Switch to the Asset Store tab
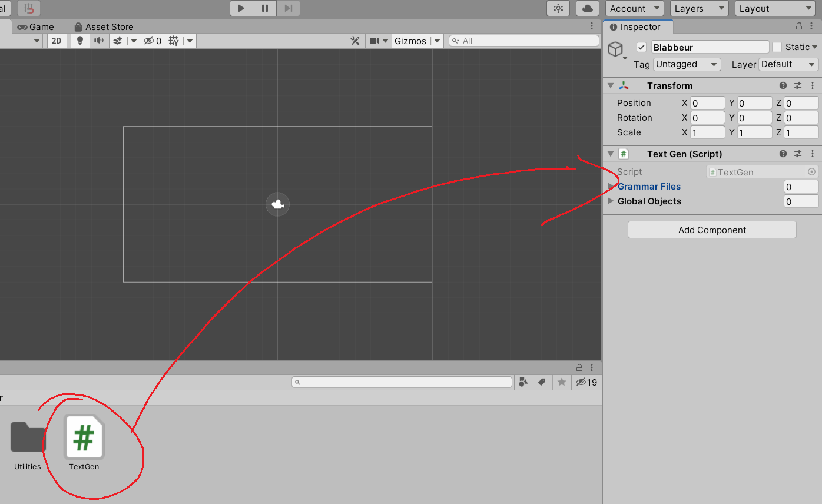 104,27
